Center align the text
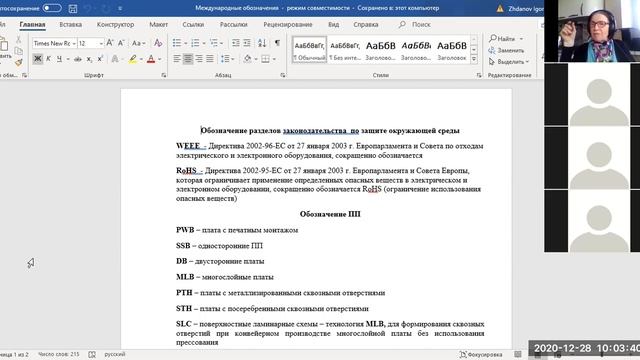The image size is (640, 360). pyautogui.click(x=188, y=59)
